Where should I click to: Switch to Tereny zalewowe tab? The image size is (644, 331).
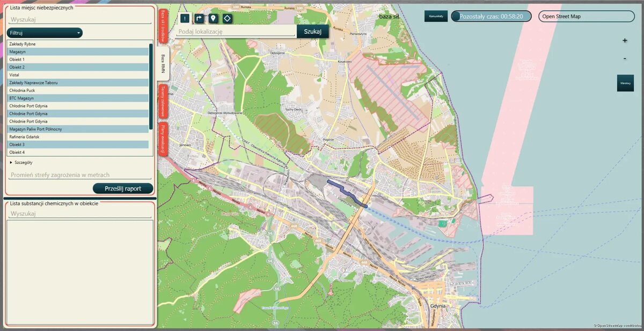click(x=163, y=101)
